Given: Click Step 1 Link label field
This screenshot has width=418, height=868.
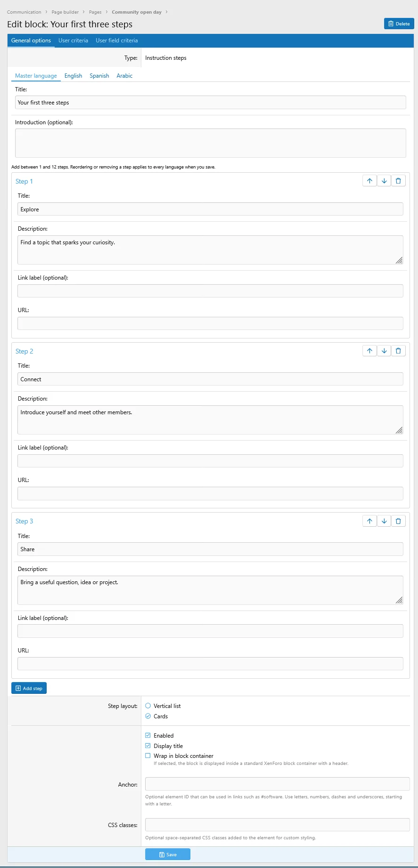Looking at the screenshot, I should pos(210,291).
